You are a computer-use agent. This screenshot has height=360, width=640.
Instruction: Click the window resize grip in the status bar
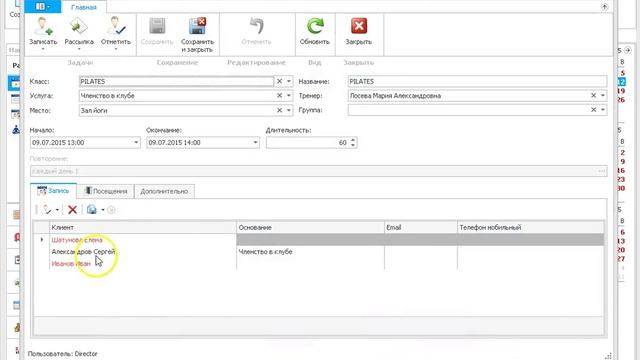[608, 356]
